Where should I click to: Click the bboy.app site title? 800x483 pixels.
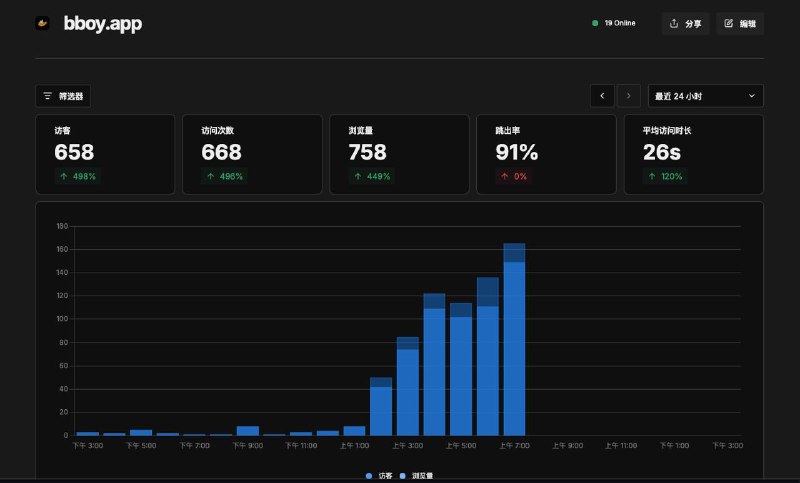[x=102, y=23]
